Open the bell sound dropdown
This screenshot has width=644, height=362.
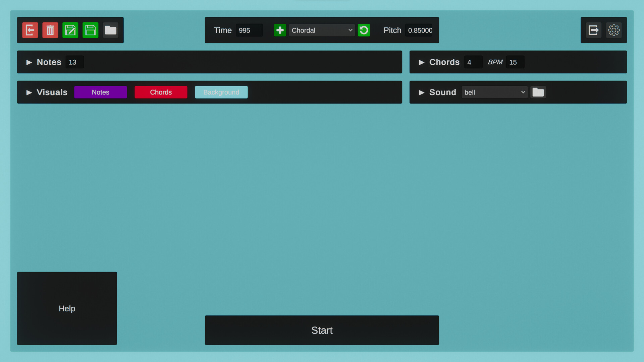tap(494, 92)
